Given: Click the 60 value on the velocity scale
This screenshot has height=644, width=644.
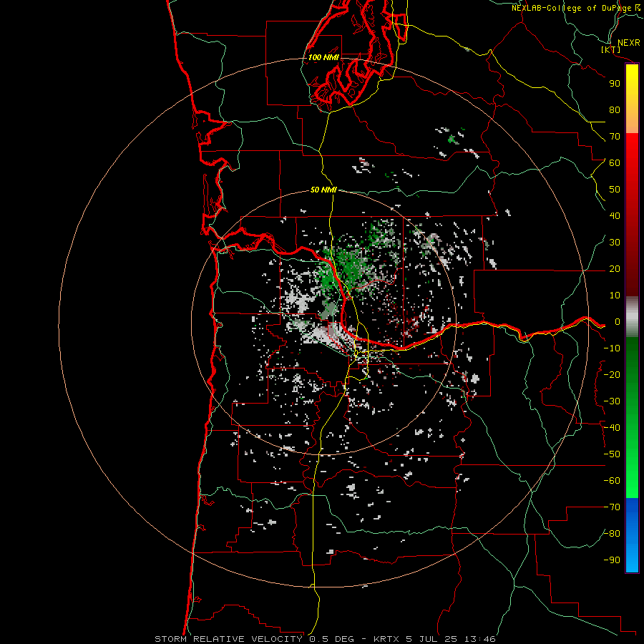Looking at the screenshot, I should 615,163.
